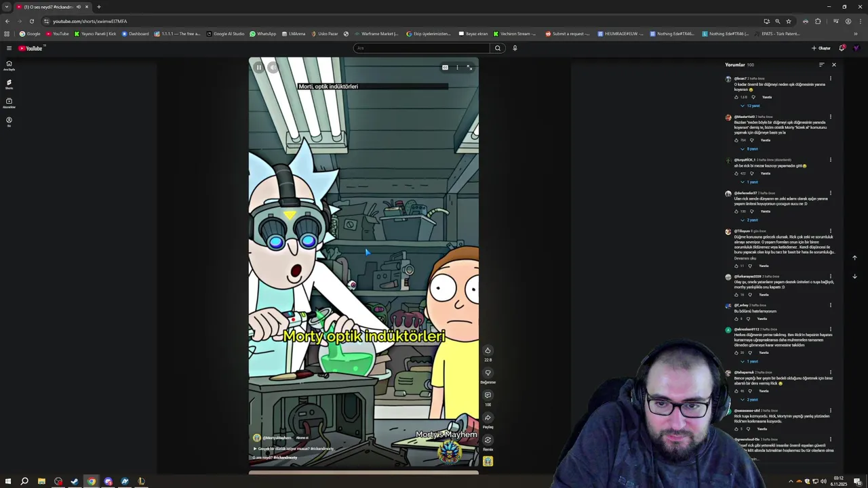The width and height of the screenshot is (868, 488).
Task: Expand the 12 yanıt replies
Action: [x=751, y=106]
